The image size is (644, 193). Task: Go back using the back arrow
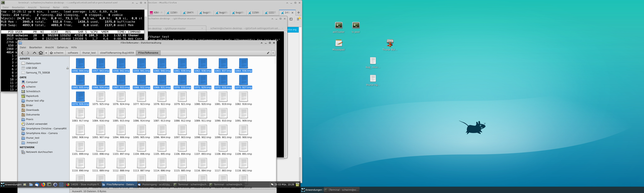coord(22,53)
